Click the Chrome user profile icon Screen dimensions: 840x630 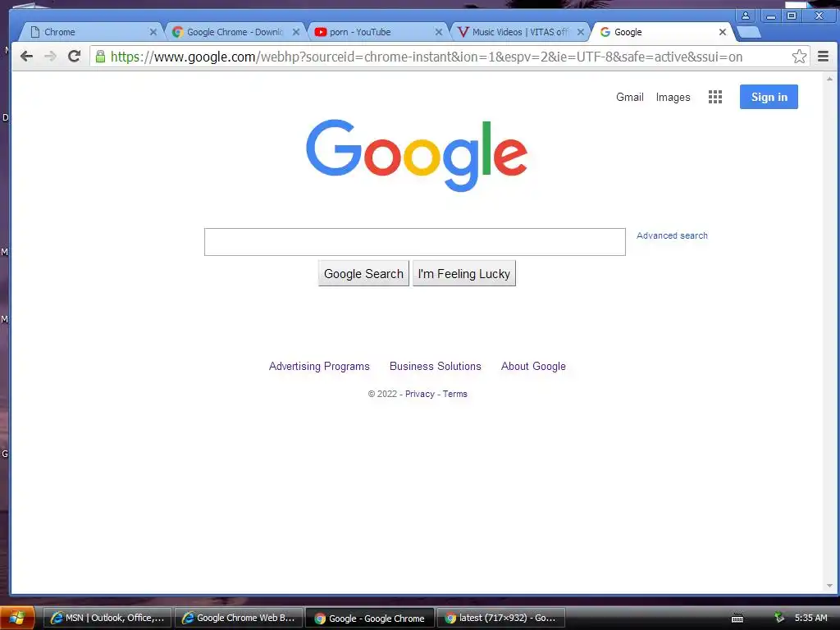(745, 16)
